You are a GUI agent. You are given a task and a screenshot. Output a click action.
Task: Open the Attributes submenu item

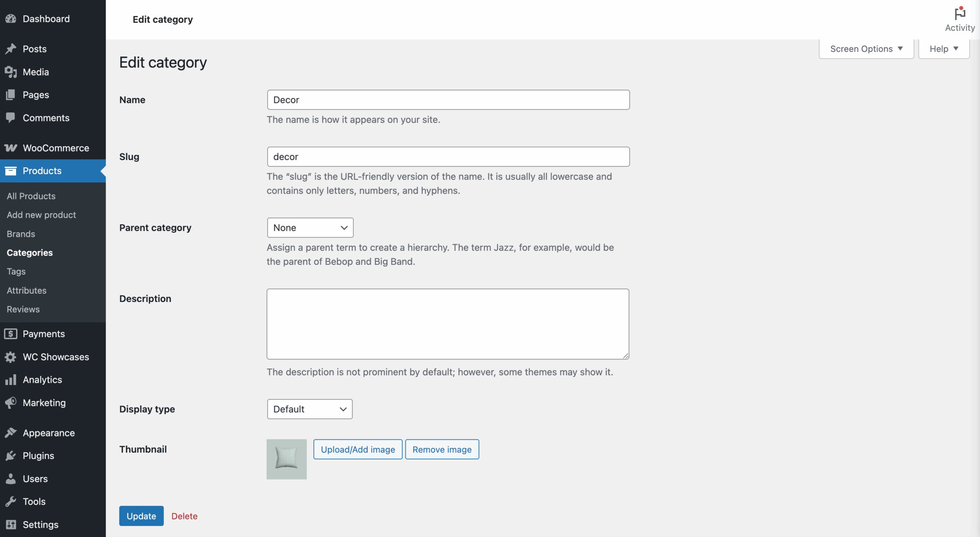pos(26,291)
